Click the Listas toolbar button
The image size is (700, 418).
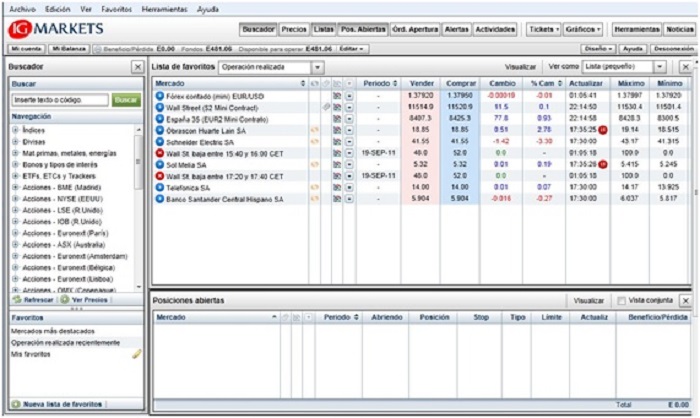pos(323,29)
